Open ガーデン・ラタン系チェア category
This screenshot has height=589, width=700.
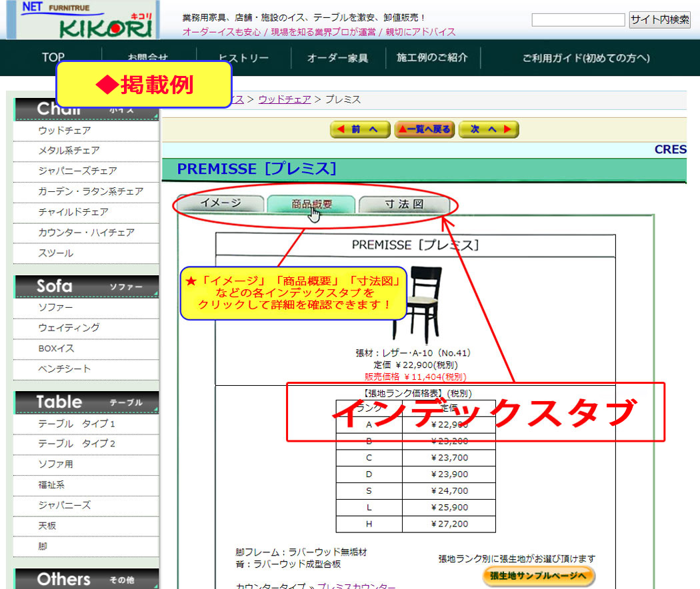pos(91,191)
